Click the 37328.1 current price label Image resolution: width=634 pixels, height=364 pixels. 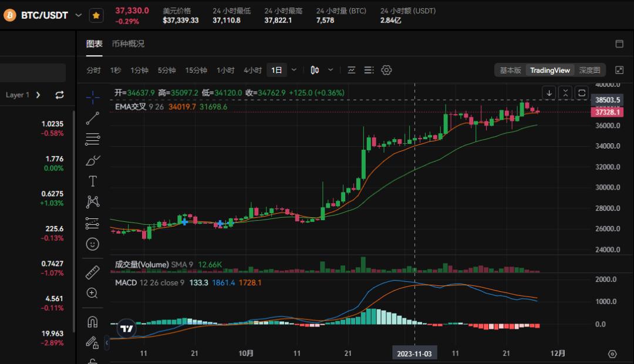point(608,112)
